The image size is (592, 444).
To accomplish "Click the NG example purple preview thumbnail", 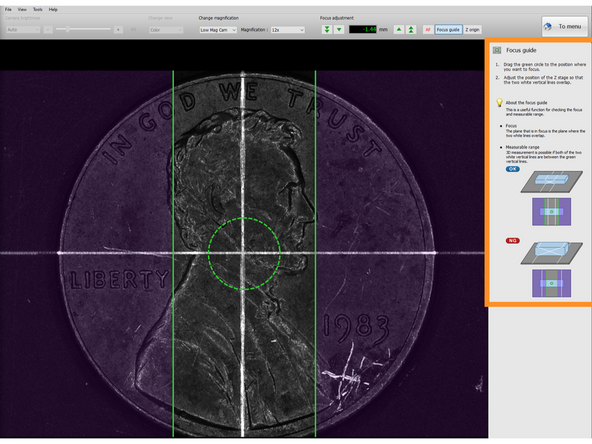I will point(551,283).
